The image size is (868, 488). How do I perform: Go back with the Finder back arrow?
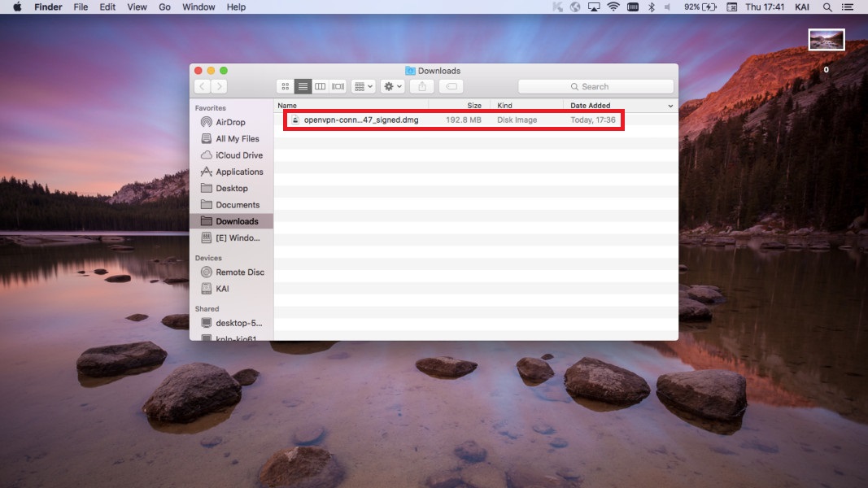[202, 86]
